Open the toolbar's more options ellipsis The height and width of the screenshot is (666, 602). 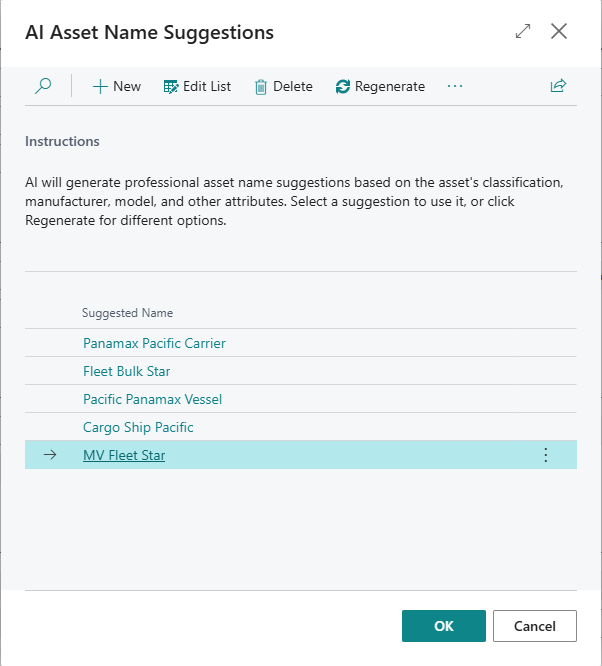455,86
